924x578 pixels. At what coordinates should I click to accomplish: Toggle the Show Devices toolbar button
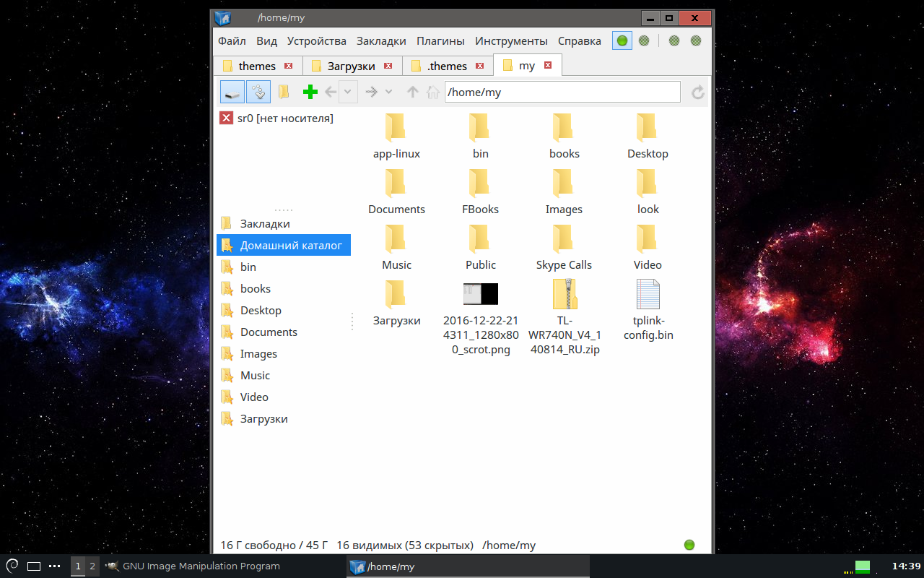(x=232, y=92)
